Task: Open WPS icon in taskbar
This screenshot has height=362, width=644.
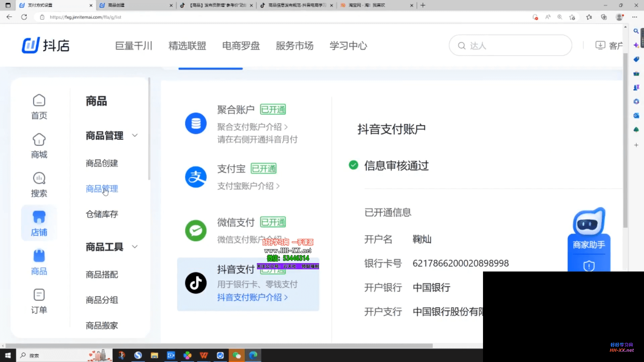Action: click(204, 355)
